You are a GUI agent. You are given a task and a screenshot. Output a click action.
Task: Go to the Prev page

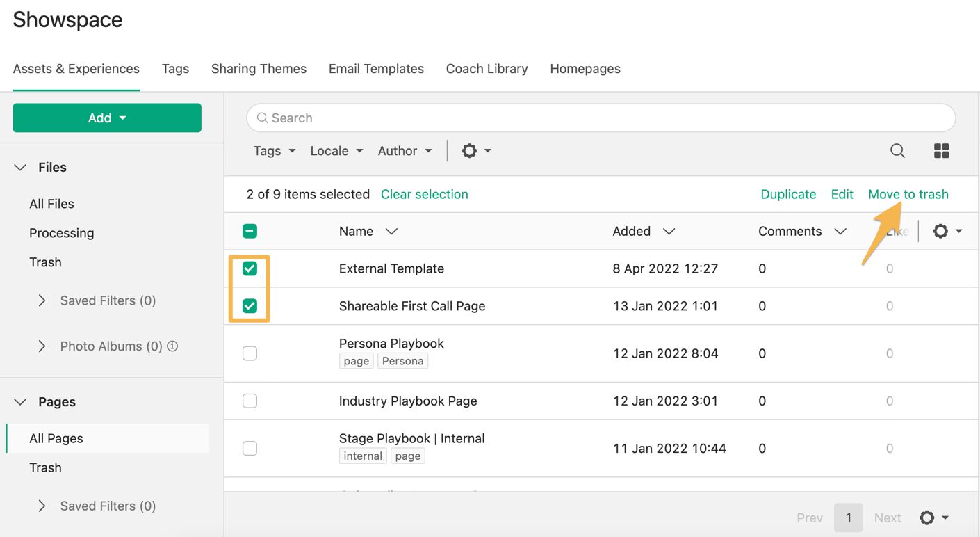810,518
